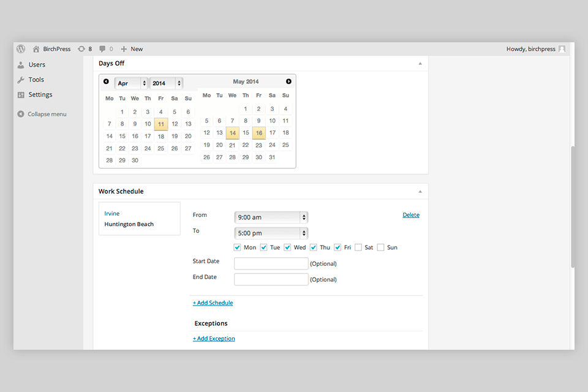Screen dimensions: 588x392
Task: Click the Settings sidebar icon
Action: click(x=21, y=95)
